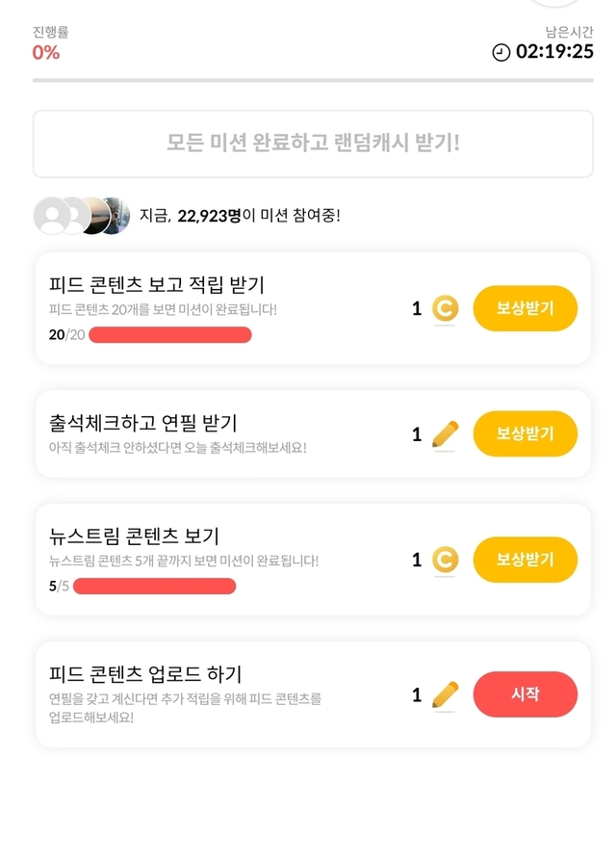Click the pencil icon for attendance check mission
The image size is (616, 863).
click(445, 434)
